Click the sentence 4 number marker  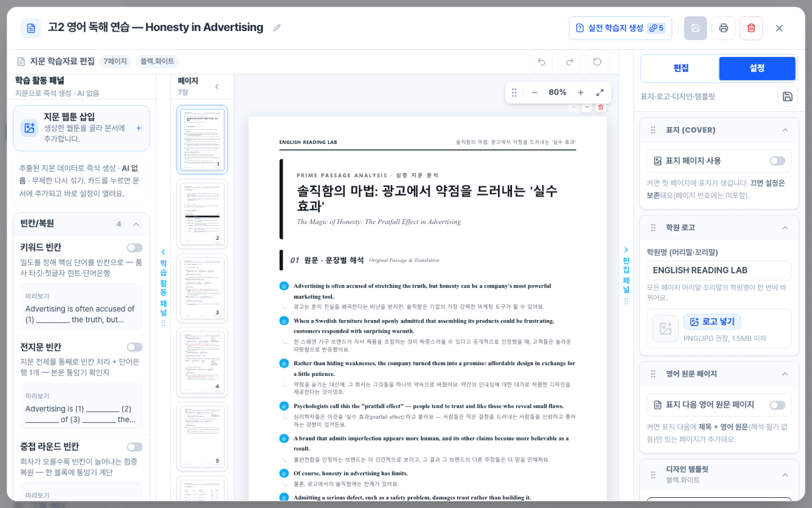tap(284, 406)
